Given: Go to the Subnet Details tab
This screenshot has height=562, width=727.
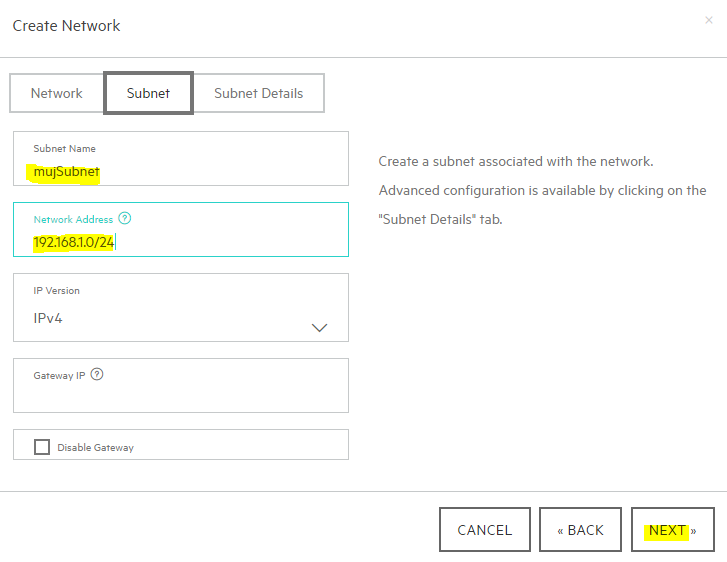Looking at the screenshot, I should click(x=258, y=93).
